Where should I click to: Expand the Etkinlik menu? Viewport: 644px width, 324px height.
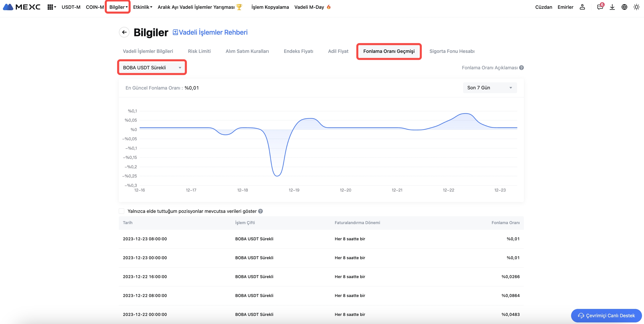coord(142,7)
